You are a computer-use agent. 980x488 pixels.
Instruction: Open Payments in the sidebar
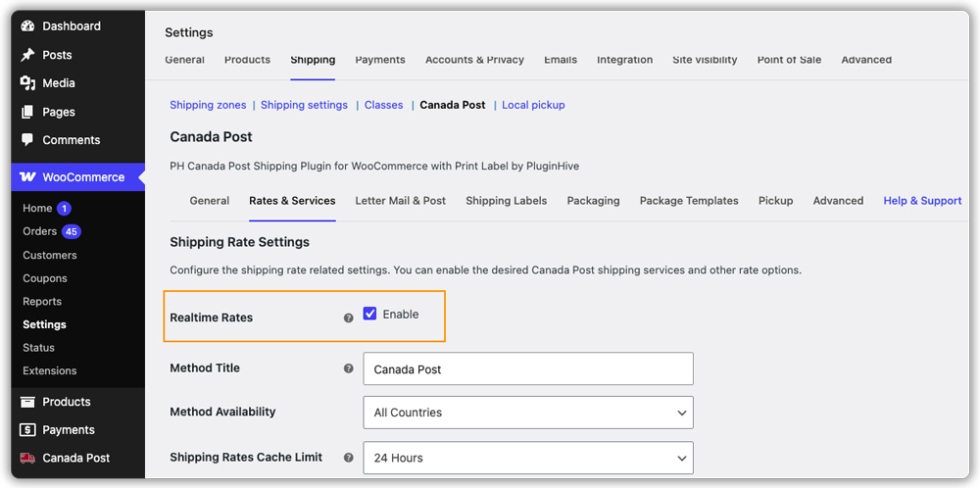pos(69,430)
